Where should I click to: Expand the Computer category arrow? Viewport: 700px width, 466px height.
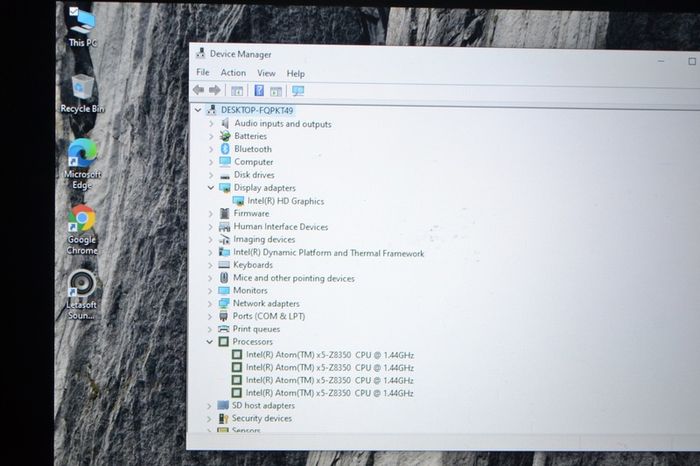click(211, 162)
